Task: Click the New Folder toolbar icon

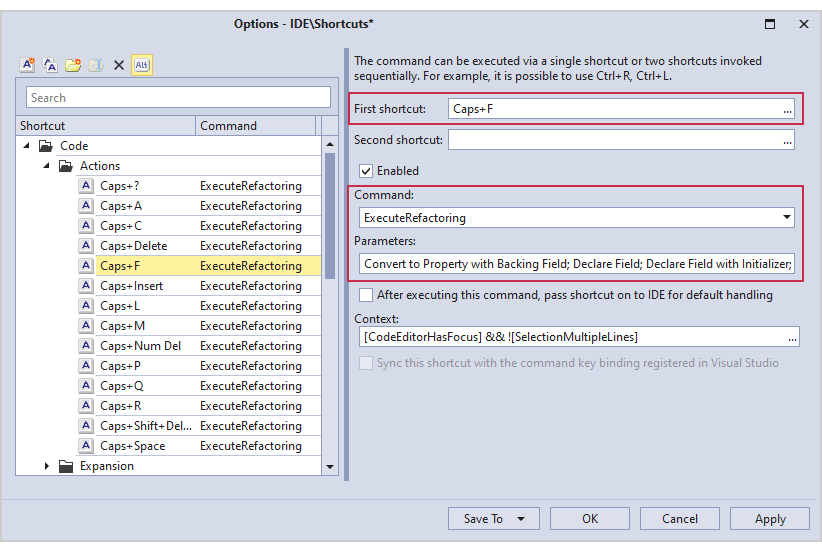Action: coord(73,65)
